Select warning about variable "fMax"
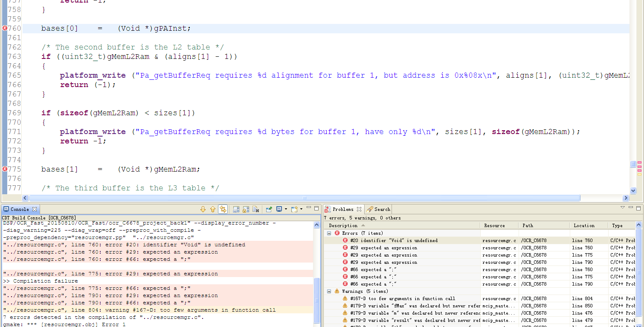The width and height of the screenshot is (644, 327). pyautogui.click(x=480, y=306)
